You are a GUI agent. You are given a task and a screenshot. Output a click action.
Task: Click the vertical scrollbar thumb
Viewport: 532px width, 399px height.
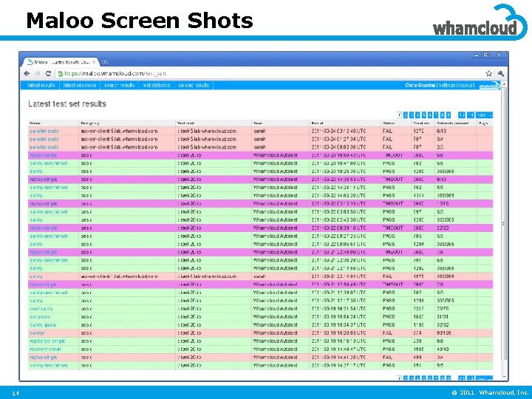pos(504,224)
